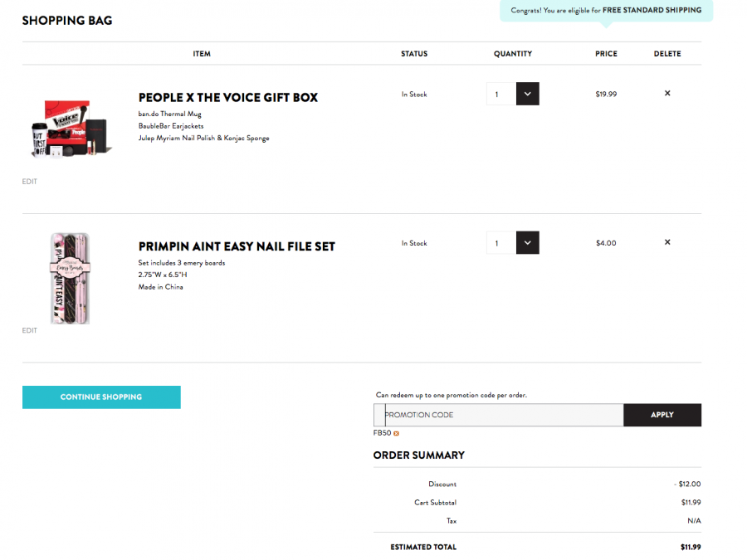Click the Price column header
The height and width of the screenshot is (560, 747).
point(606,54)
